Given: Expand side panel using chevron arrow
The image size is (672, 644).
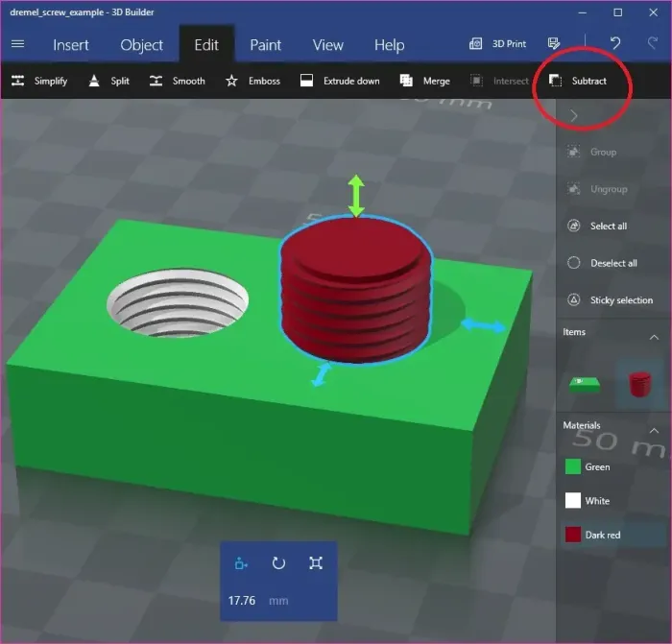Looking at the screenshot, I should (574, 115).
